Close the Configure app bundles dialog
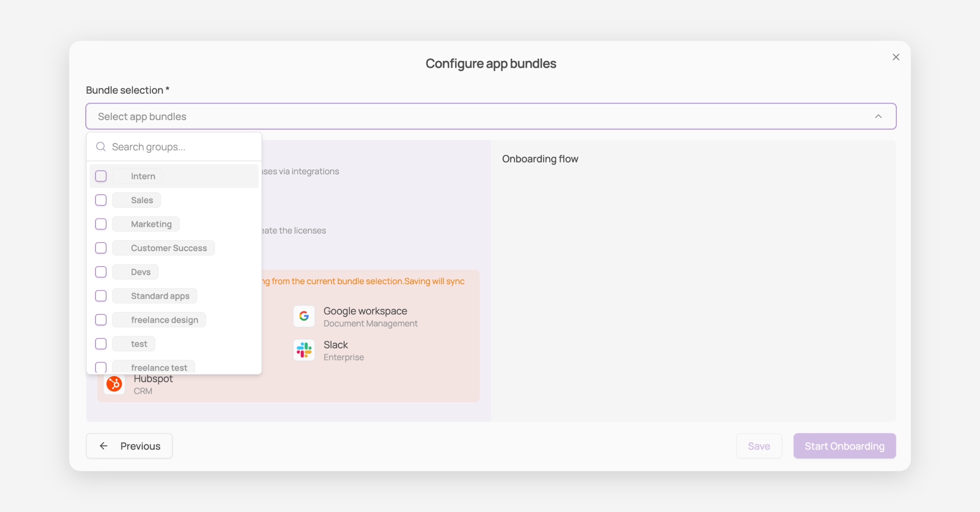 pyautogui.click(x=896, y=57)
